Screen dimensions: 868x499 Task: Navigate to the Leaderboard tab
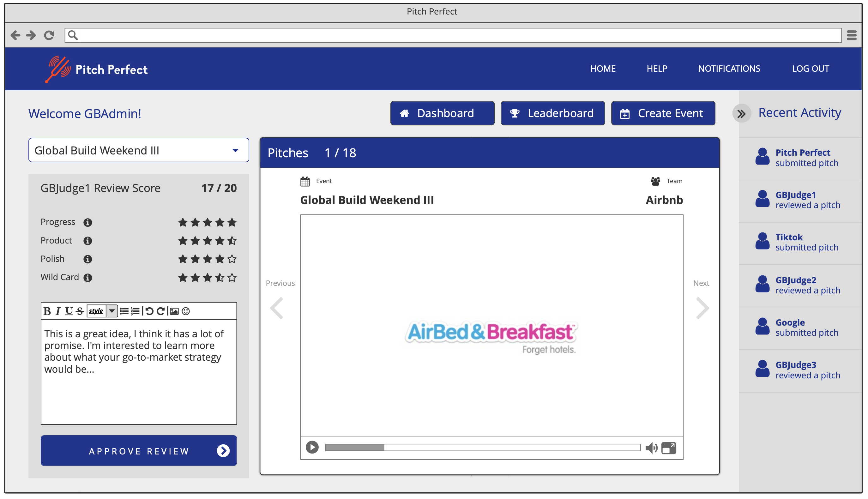pos(552,113)
